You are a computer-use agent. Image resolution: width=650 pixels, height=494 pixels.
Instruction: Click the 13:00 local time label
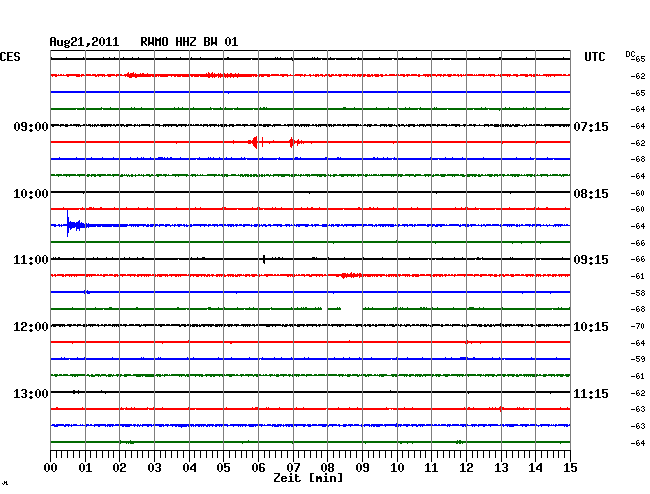point(31,393)
